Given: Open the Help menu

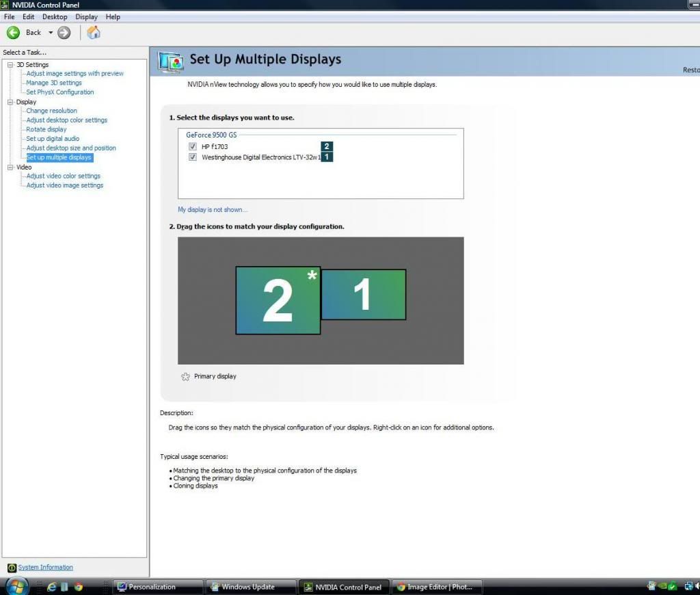Looking at the screenshot, I should click(x=113, y=17).
